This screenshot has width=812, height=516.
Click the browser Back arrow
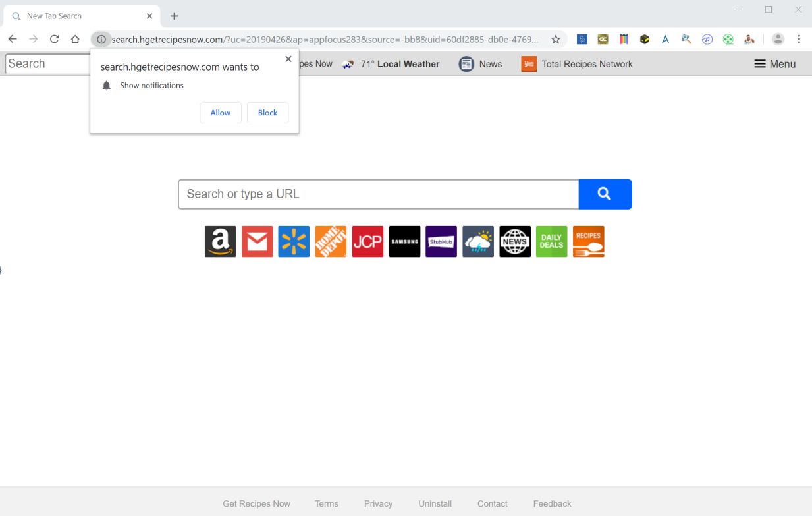point(13,39)
